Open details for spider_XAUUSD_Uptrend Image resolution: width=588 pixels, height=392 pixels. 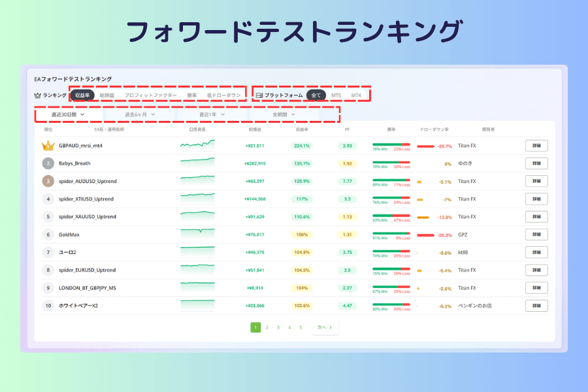[536, 216]
